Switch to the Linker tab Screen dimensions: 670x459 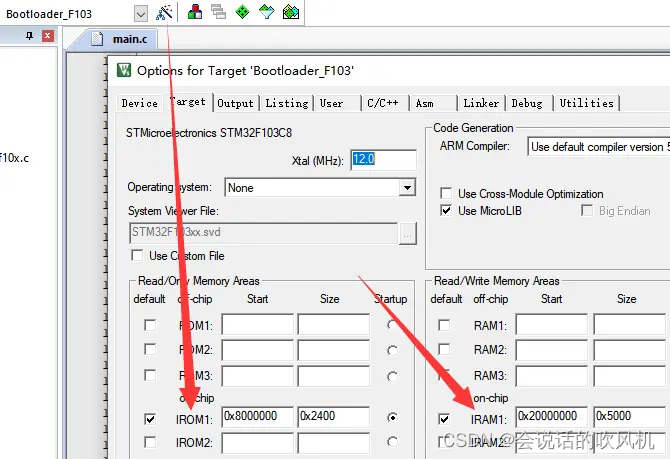click(481, 103)
